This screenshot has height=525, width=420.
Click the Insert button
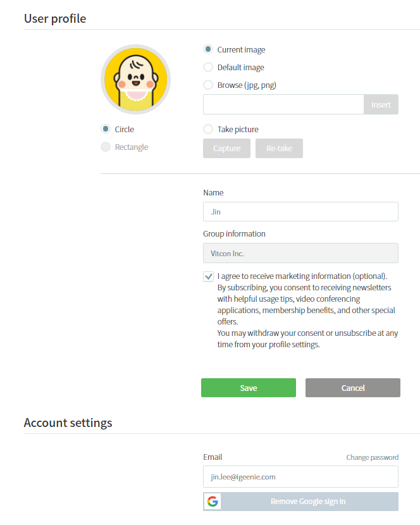(381, 104)
